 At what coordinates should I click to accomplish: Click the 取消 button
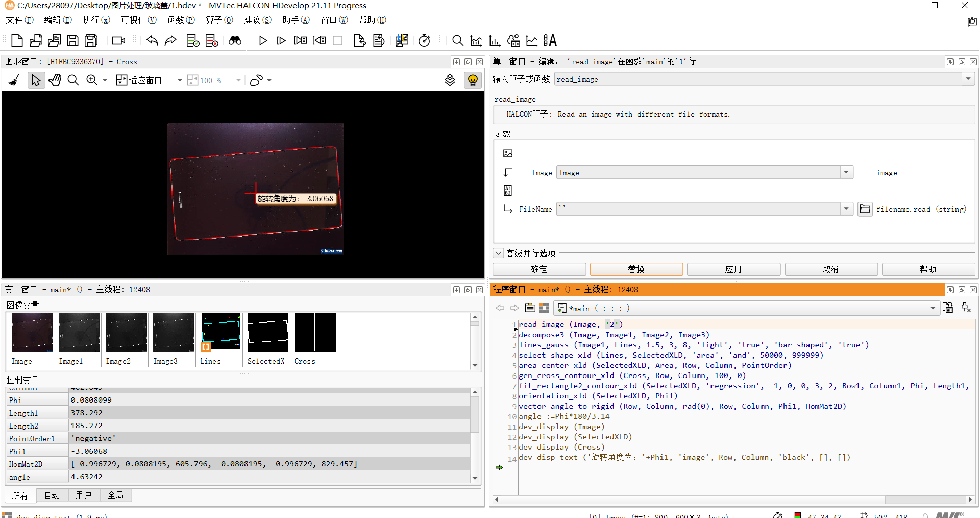point(831,269)
